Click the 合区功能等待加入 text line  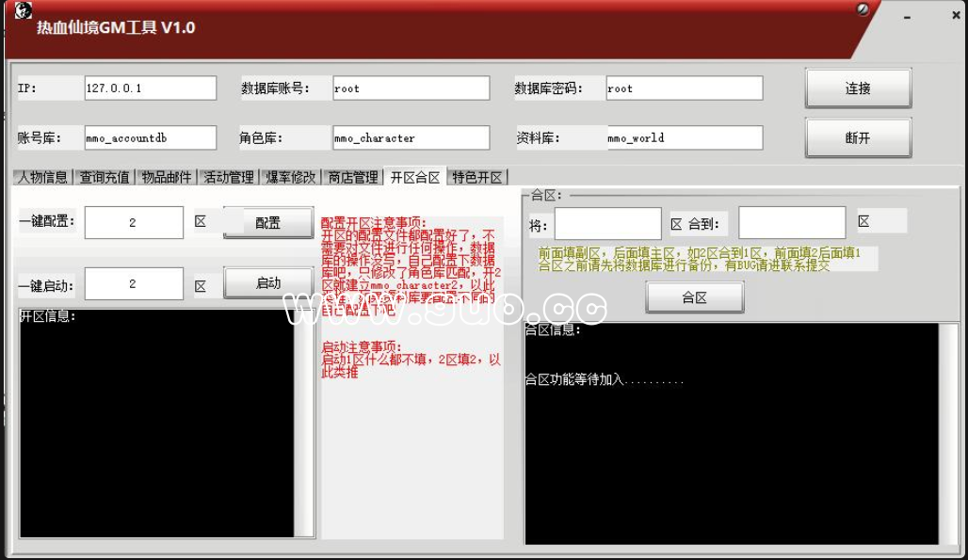[604, 379]
